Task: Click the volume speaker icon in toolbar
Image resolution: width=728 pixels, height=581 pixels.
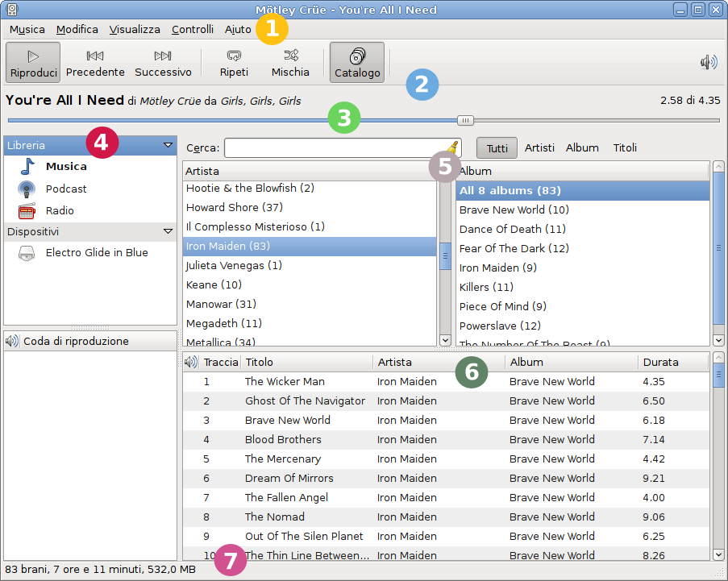Action: [709, 63]
